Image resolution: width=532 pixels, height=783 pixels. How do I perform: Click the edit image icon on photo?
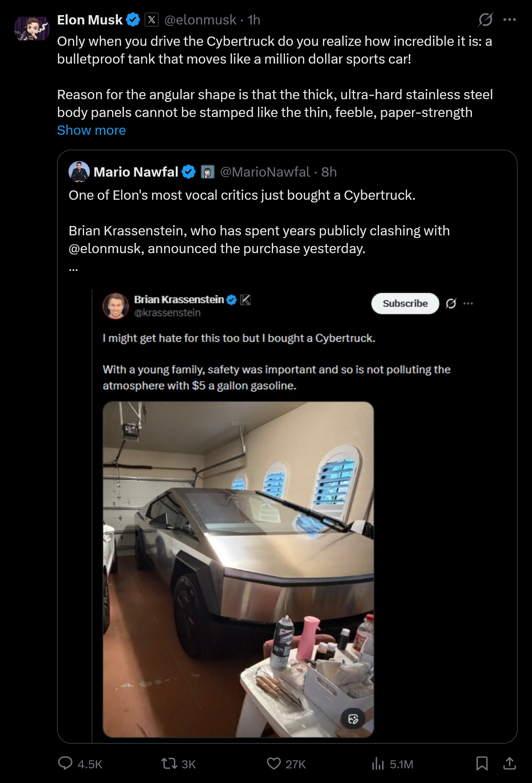[353, 719]
